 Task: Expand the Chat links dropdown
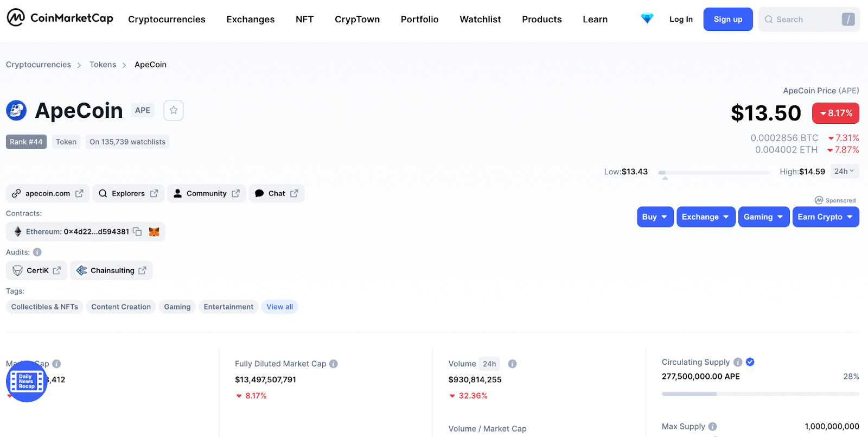(x=277, y=193)
